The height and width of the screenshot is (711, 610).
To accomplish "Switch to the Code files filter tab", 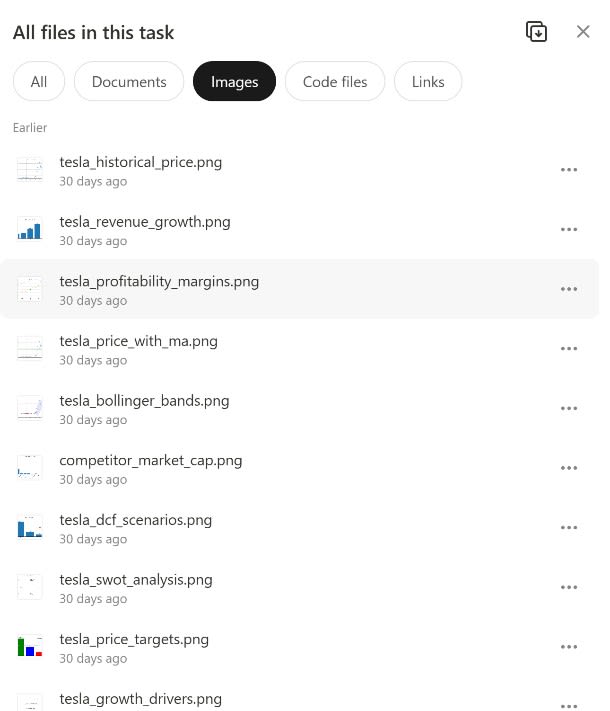I will 335,82.
